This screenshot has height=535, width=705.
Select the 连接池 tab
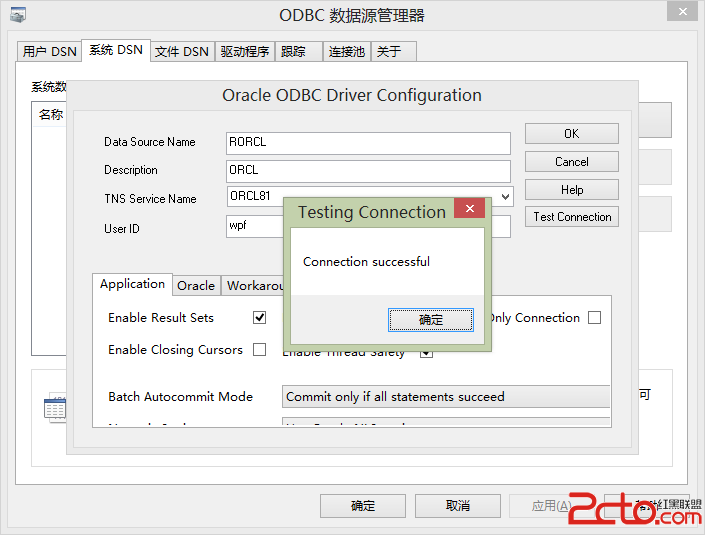(347, 51)
